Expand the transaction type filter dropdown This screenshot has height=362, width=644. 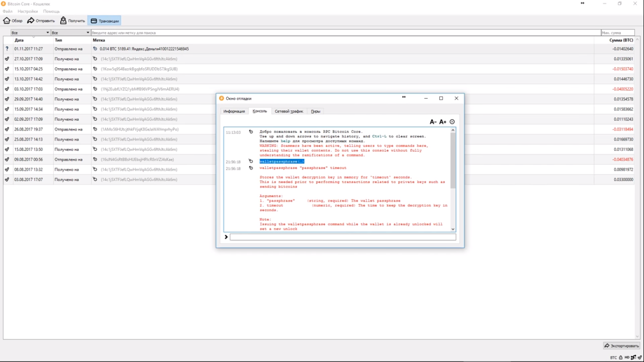coord(70,33)
